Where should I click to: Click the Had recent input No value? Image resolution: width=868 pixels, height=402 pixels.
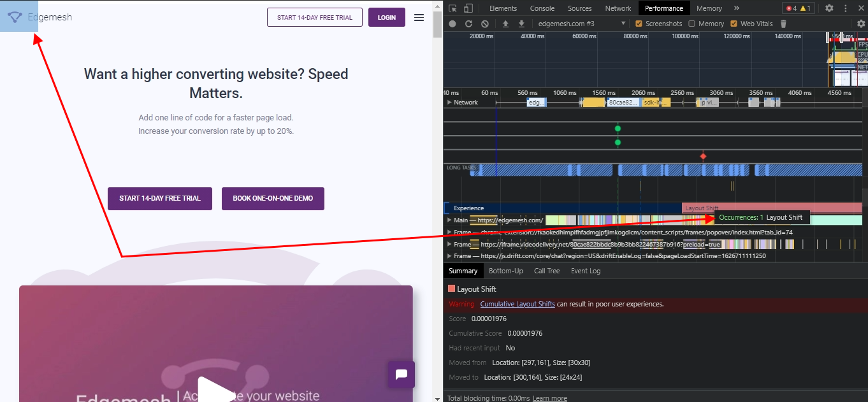[x=510, y=348]
